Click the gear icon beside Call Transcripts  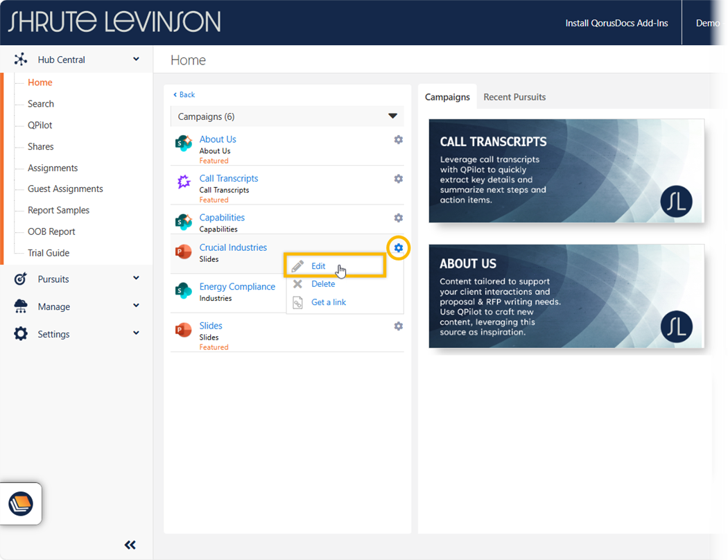pos(398,179)
